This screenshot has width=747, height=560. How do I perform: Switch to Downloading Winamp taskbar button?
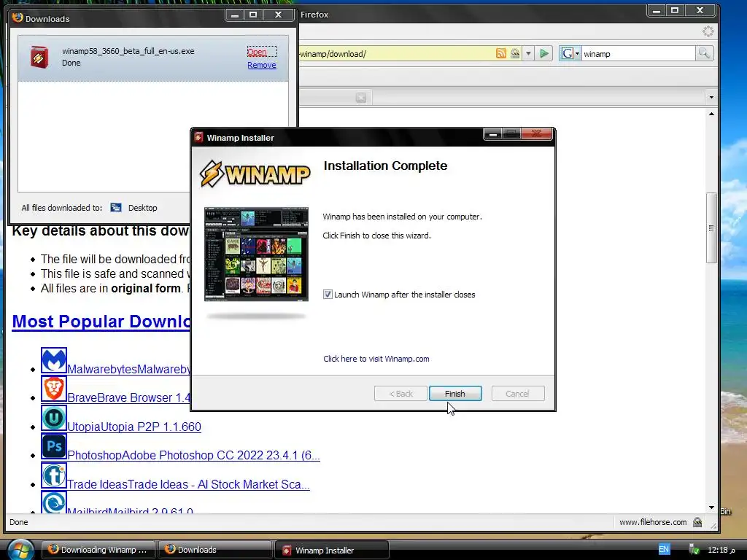click(98, 550)
